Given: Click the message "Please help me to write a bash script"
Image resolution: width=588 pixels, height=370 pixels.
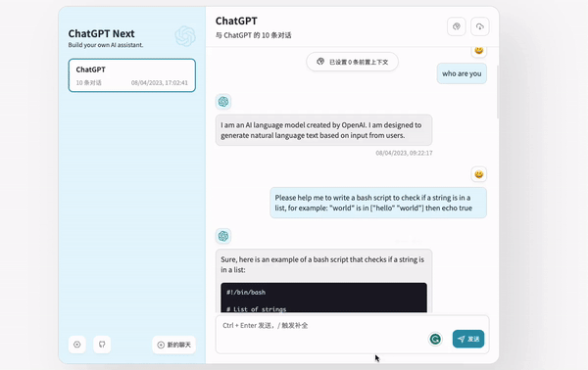Looking at the screenshot, I should pos(378,203).
